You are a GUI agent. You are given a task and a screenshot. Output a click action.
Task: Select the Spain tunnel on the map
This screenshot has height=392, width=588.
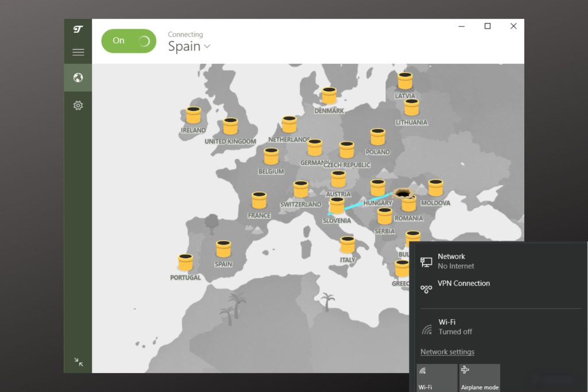223,248
